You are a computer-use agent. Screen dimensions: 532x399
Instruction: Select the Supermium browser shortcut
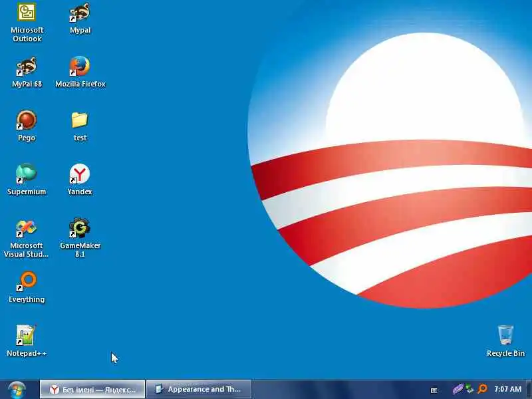(27, 179)
